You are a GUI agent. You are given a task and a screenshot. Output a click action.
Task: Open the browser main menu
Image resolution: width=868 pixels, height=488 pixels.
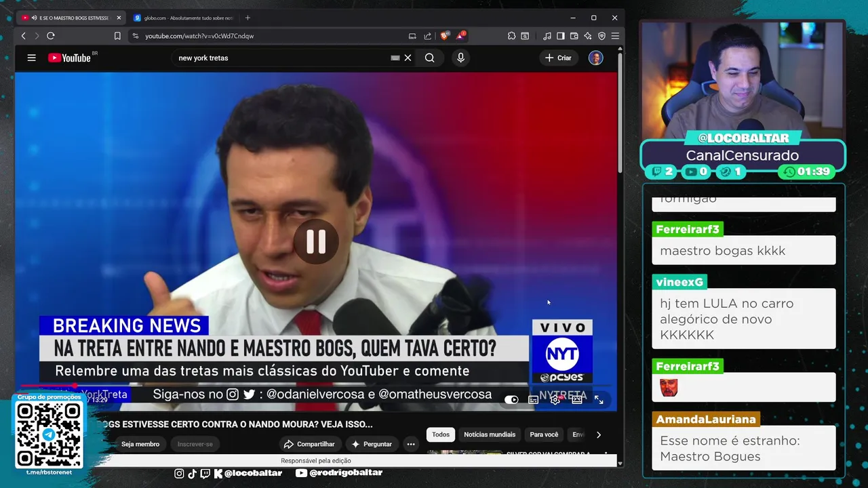[x=615, y=36]
